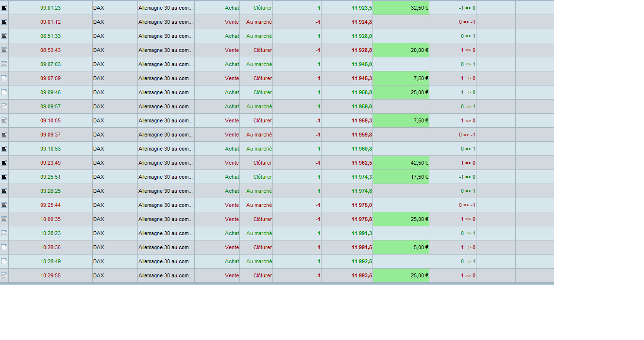This screenshot has width=644, height=340.
Task: Open details icon for the 08:53:43 order
Action: tap(4, 50)
